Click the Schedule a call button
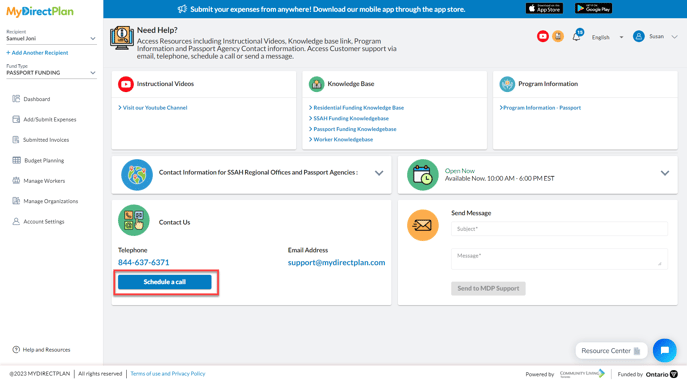Screen dimensions: 687x383 (165, 282)
